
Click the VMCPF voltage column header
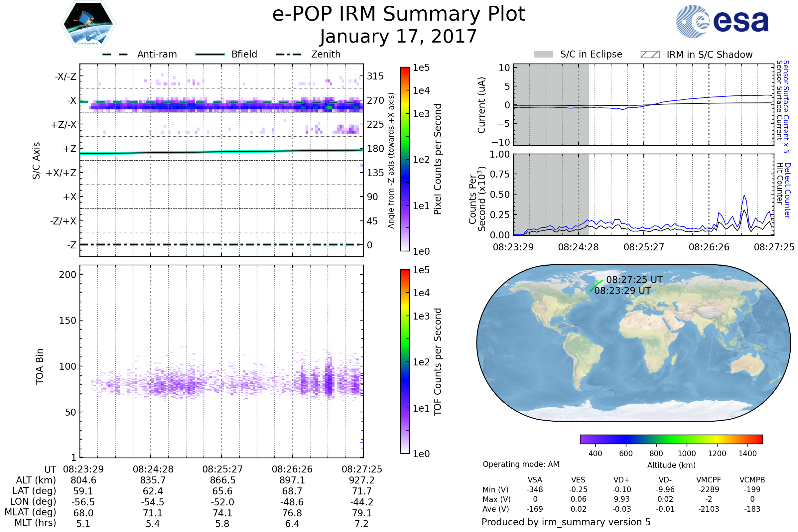pyautogui.click(x=709, y=480)
